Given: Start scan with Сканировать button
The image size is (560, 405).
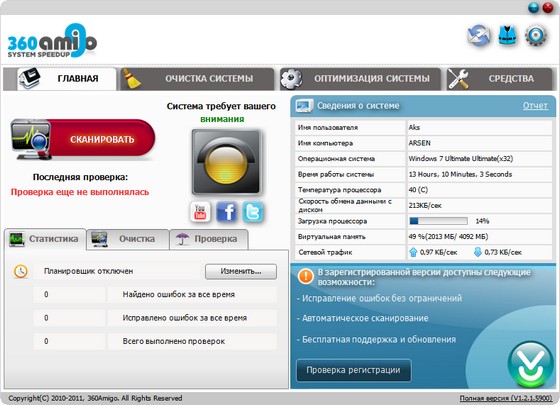Looking at the screenshot, I should click(83, 139).
